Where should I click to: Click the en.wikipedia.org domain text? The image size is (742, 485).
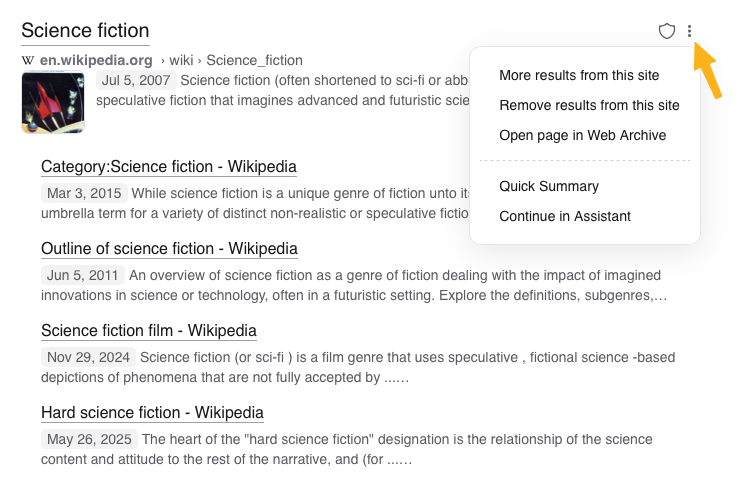[x=96, y=60]
